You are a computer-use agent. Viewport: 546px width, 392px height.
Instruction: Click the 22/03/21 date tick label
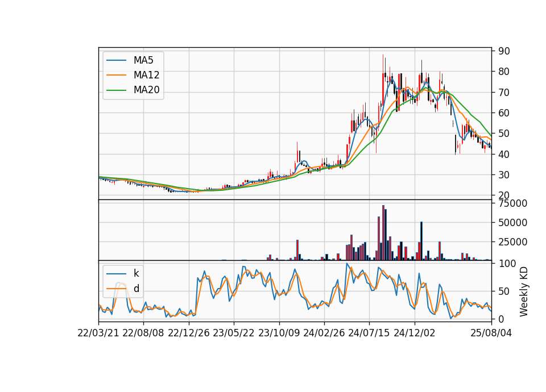98,333
